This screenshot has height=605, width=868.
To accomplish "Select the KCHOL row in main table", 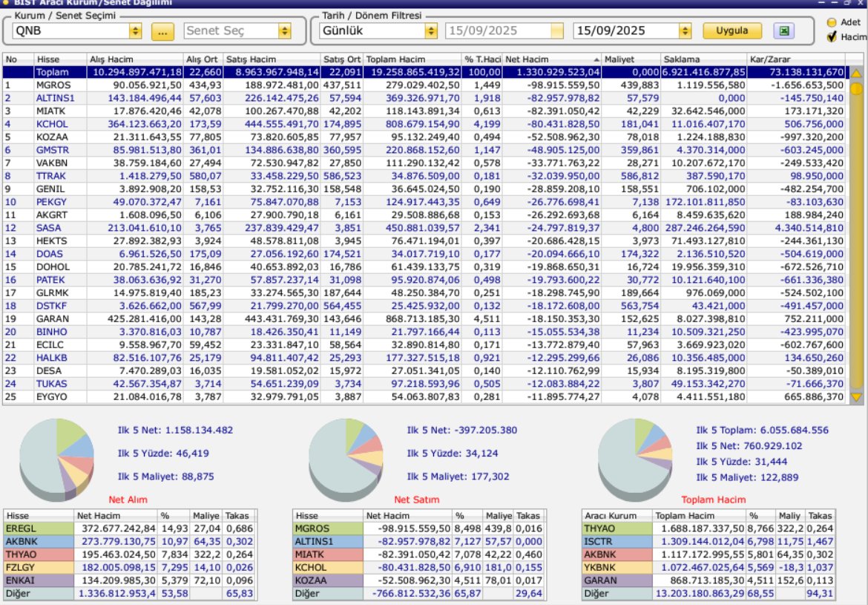I will click(424, 124).
